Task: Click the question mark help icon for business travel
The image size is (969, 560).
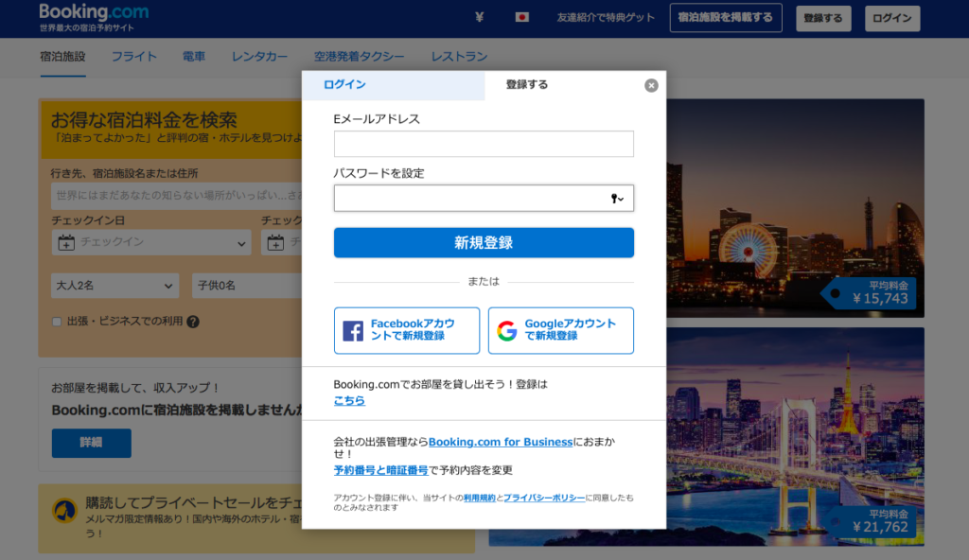Action: pos(193,322)
